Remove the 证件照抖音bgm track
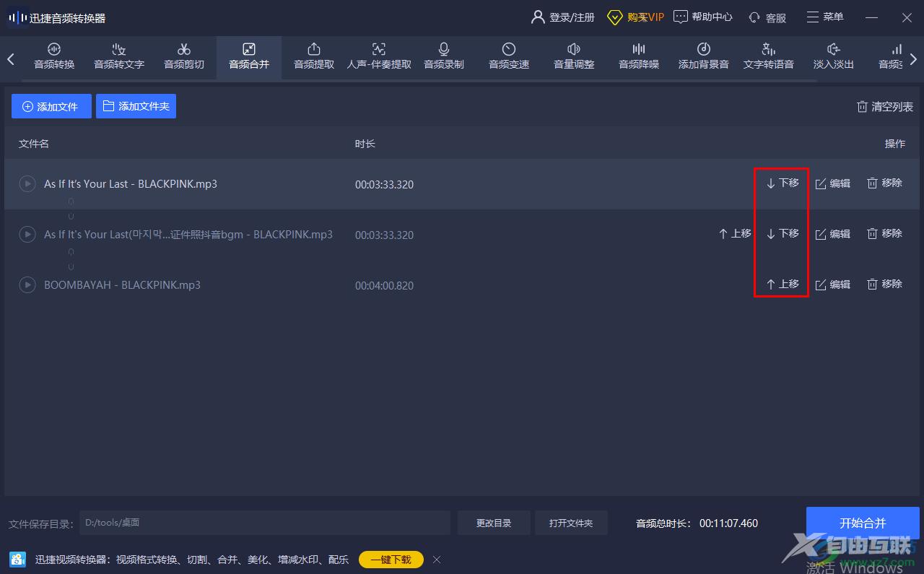This screenshot has height=574, width=924. pos(884,234)
